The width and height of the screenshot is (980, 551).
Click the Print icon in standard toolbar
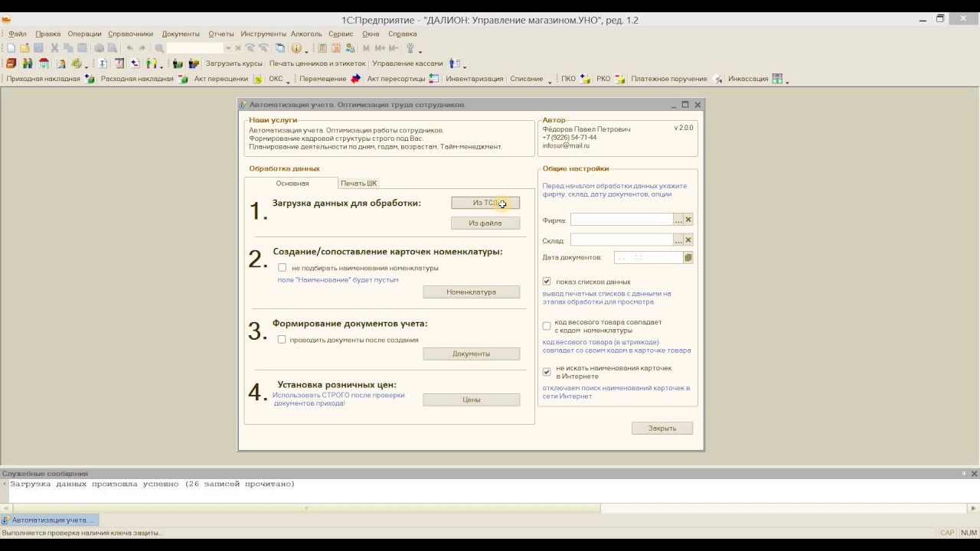(x=99, y=48)
